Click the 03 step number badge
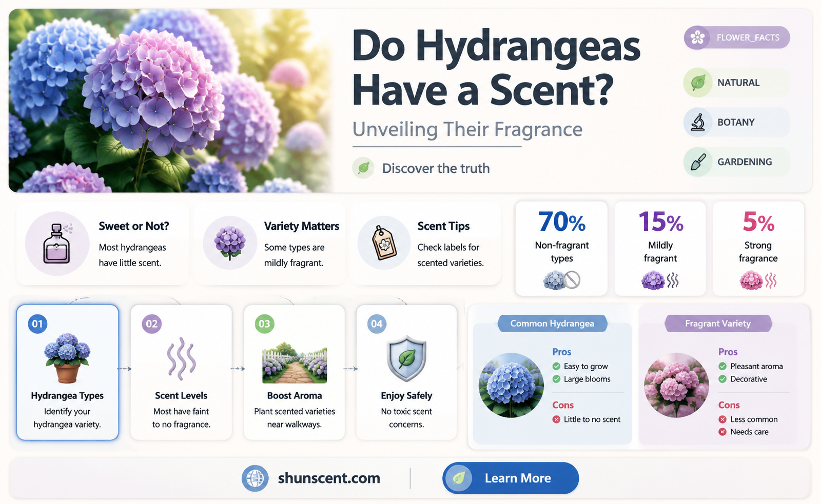The height and width of the screenshot is (504, 821). click(264, 324)
